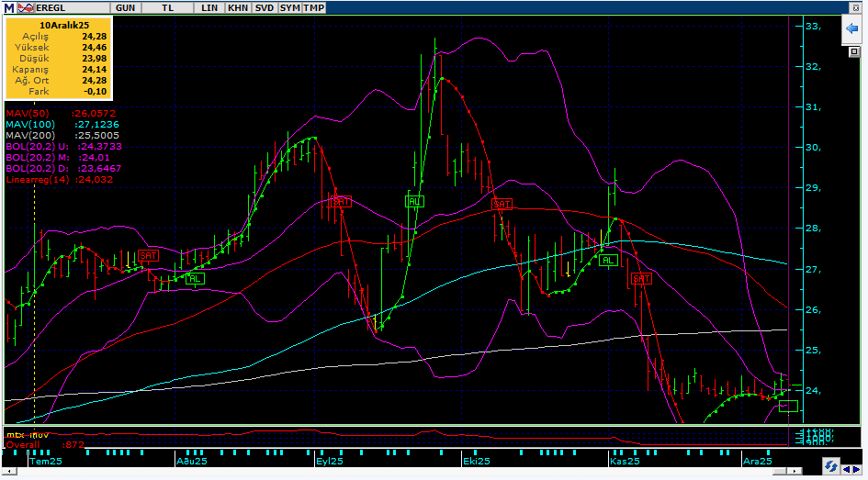Click the blue back arrow button
This screenshot has width=868, height=480.
click(x=851, y=30)
